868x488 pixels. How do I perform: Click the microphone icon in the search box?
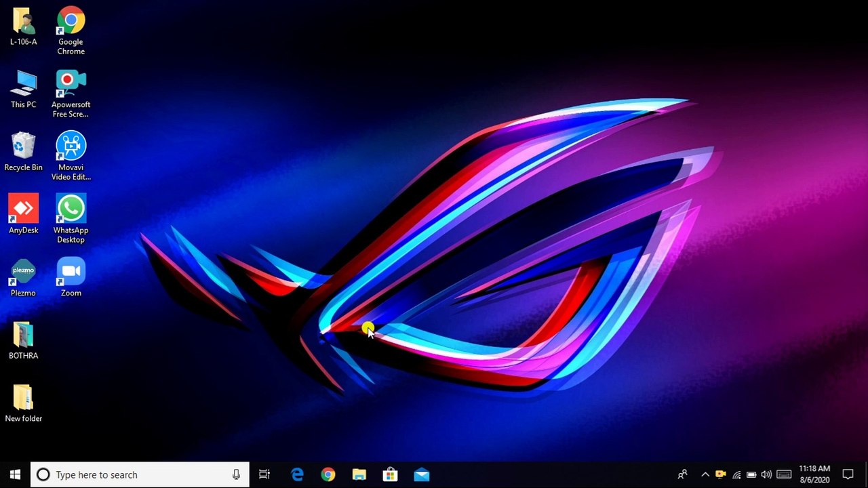236,474
